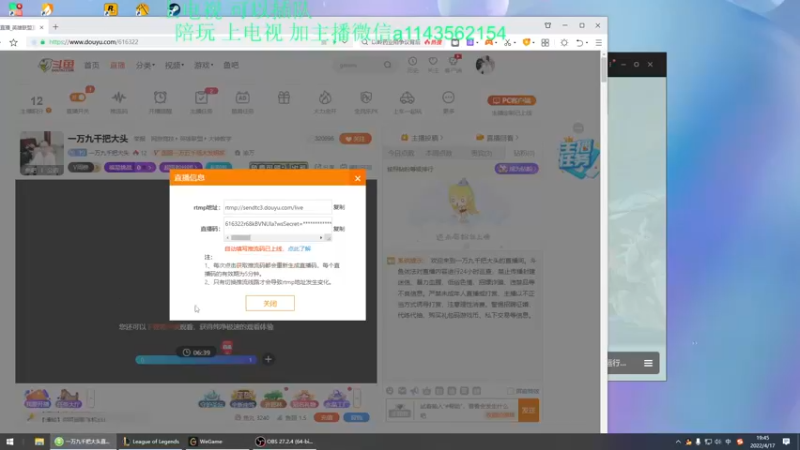Screen dimensions: 800x450
Task: Open the browser extensions grid icon
Action: coord(545,43)
